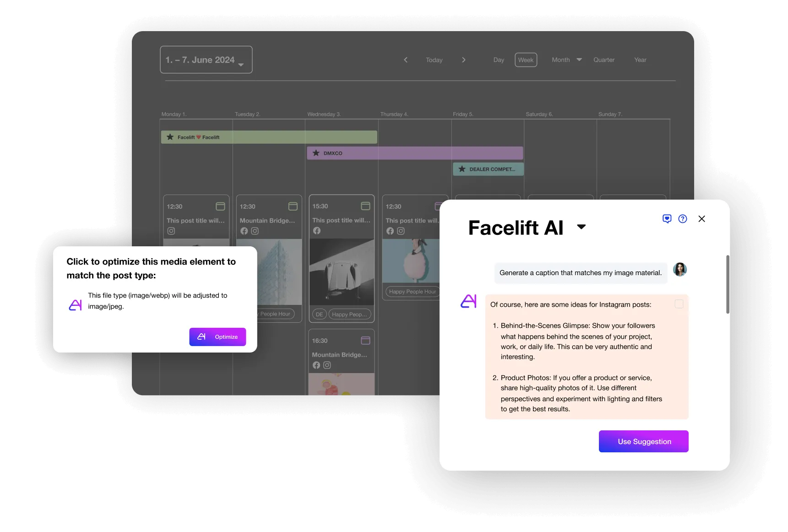Click Instagram icon on Tuesday Mountain Bridge post
The height and width of the screenshot is (532, 788).
[255, 231]
